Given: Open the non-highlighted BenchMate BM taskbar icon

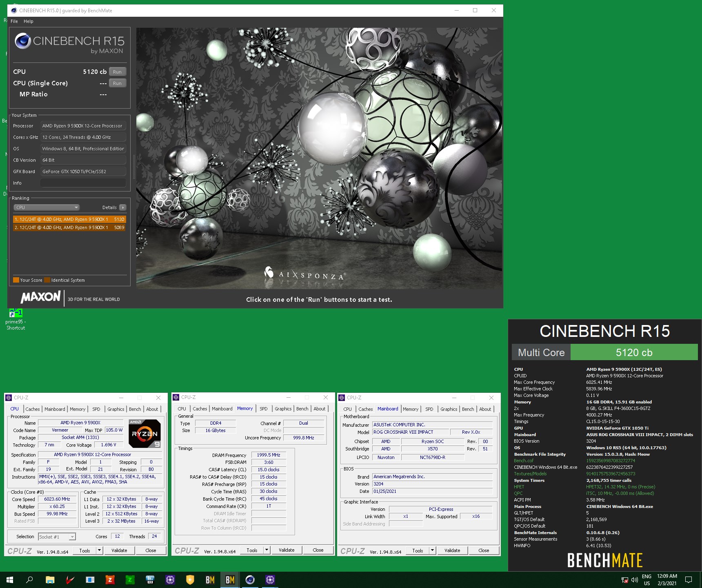Looking at the screenshot, I should pos(210,580).
